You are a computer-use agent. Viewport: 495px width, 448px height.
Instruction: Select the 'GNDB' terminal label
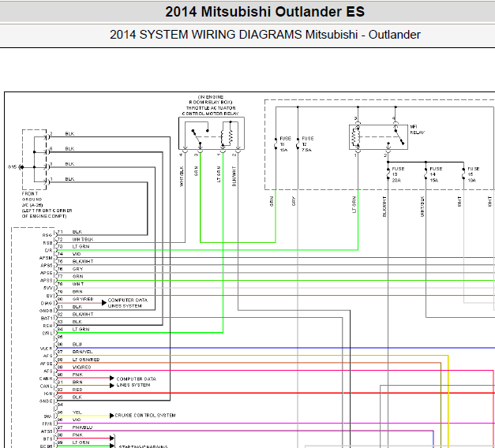point(46,311)
